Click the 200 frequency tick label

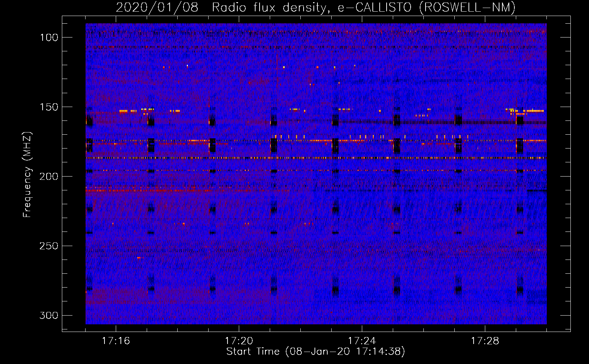(49, 177)
